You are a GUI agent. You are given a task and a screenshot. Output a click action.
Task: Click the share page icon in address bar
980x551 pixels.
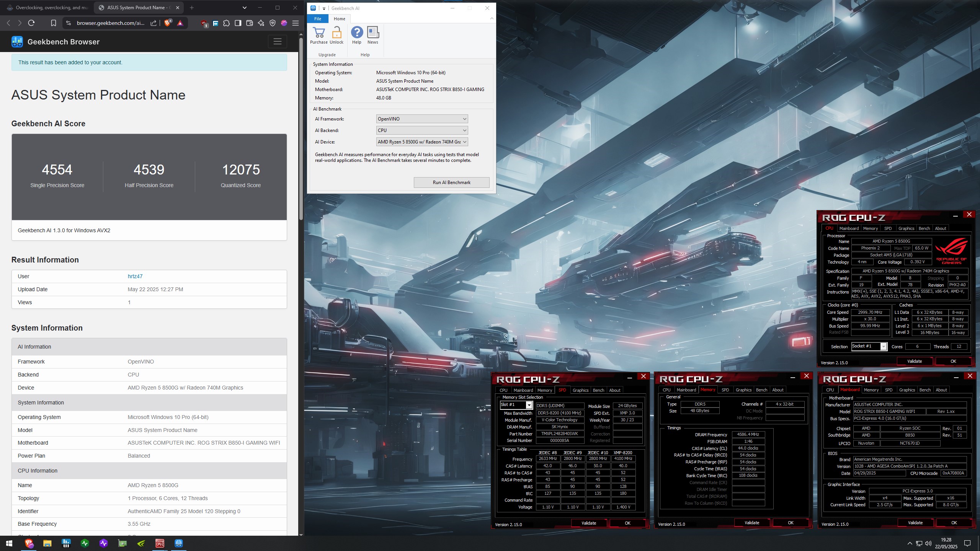154,23
